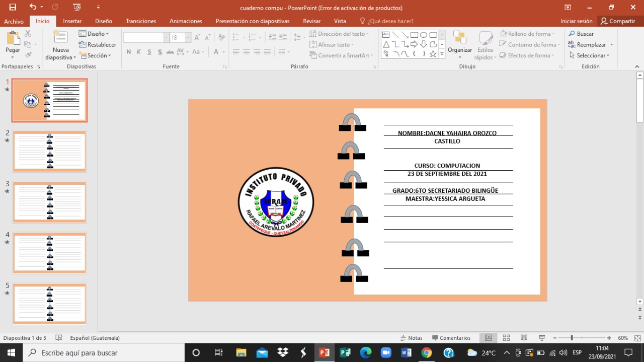
Task: Justify text in the Párrafo group
Action: (x=267, y=52)
